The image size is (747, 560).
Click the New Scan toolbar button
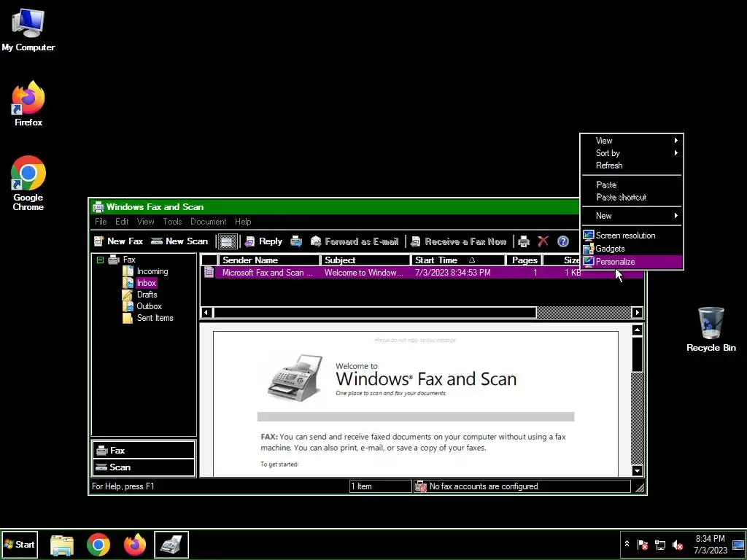click(179, 241)
